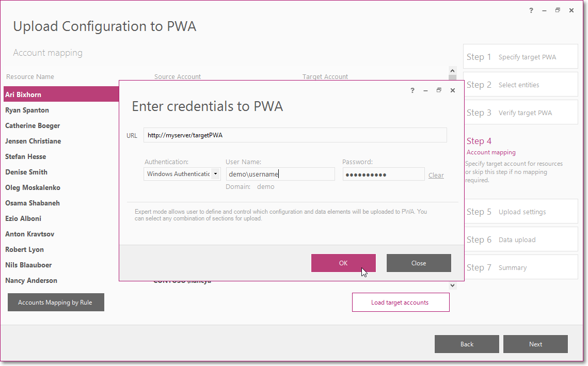Close the Enter credentials dialog with X

[x=453, y=90]
